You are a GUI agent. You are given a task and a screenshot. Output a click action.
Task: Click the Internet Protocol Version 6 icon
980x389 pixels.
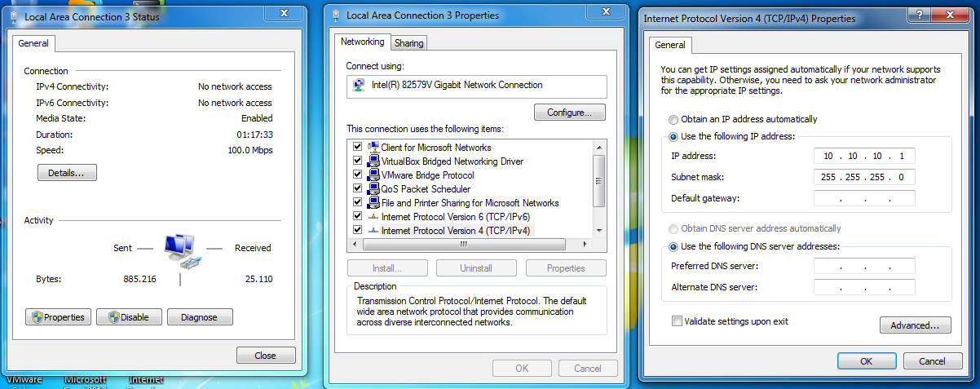(x=373, y=217)
